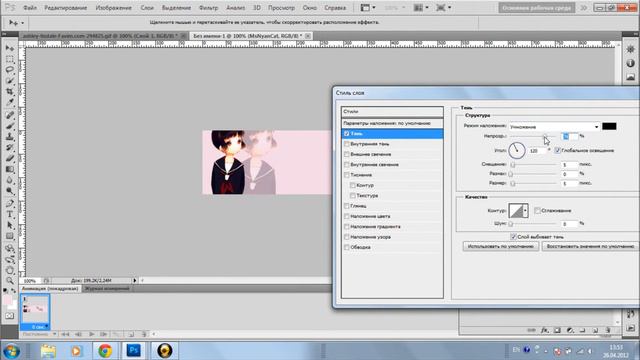640x360 pixels.
Task: Toggle the Слой выбивает тень checkbox
Action: click(x=513, y=237)
